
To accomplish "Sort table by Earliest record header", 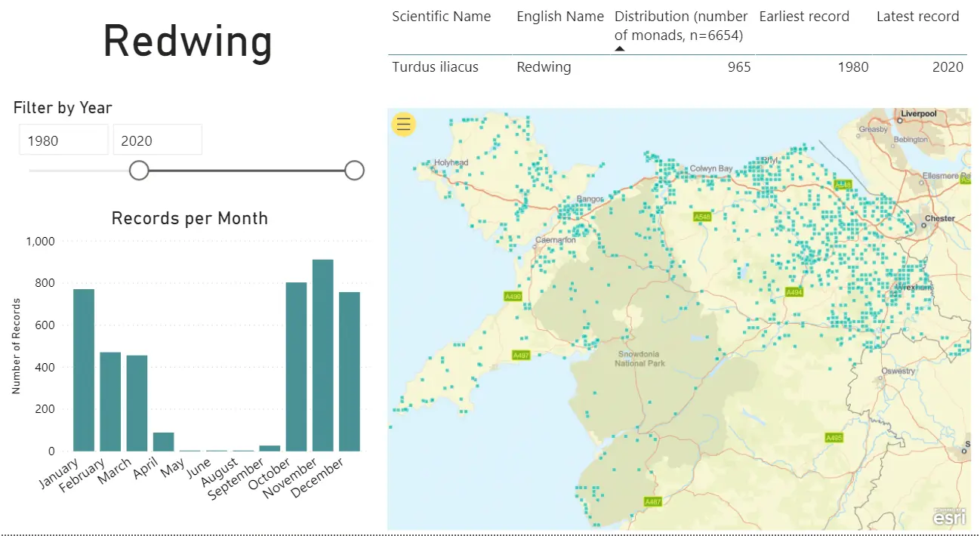I will 803,17.
